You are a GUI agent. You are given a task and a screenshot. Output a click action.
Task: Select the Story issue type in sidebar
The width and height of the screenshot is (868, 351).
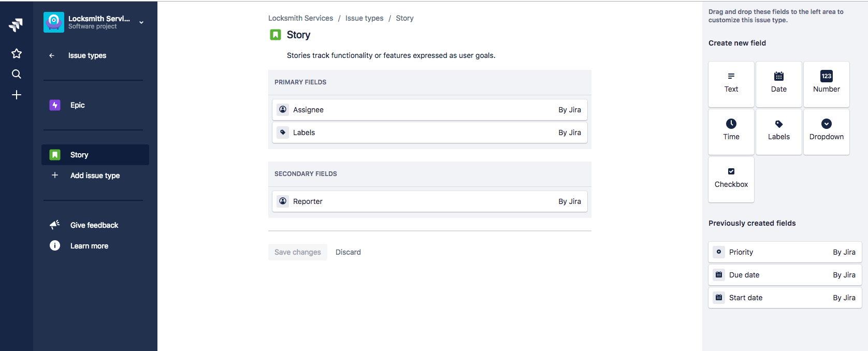click(95, 155)
